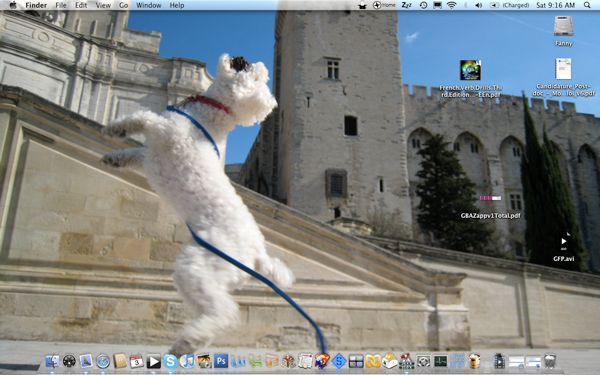Launch the wooden bucket app in Dock
This screenshot has height=375, width=600.
[x=474, y=361]
